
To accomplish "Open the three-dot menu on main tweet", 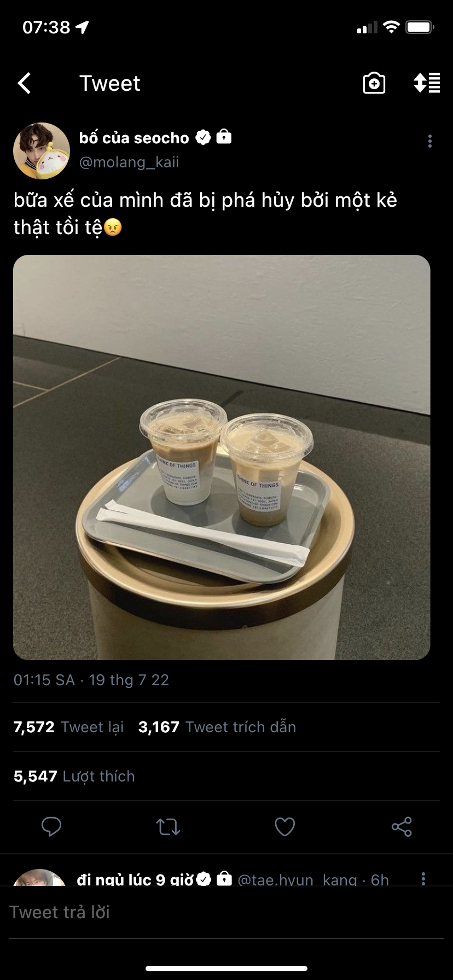I will pos(430,141).
